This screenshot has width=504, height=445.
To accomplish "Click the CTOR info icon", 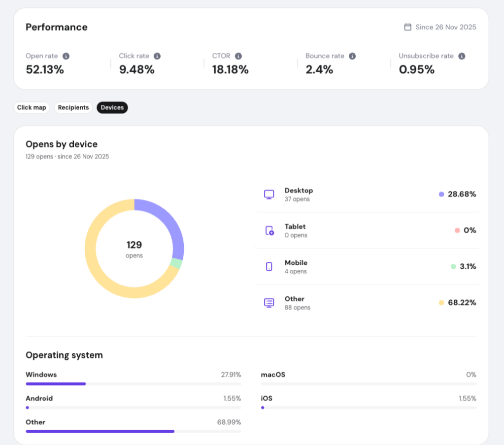I will [238, 56].
